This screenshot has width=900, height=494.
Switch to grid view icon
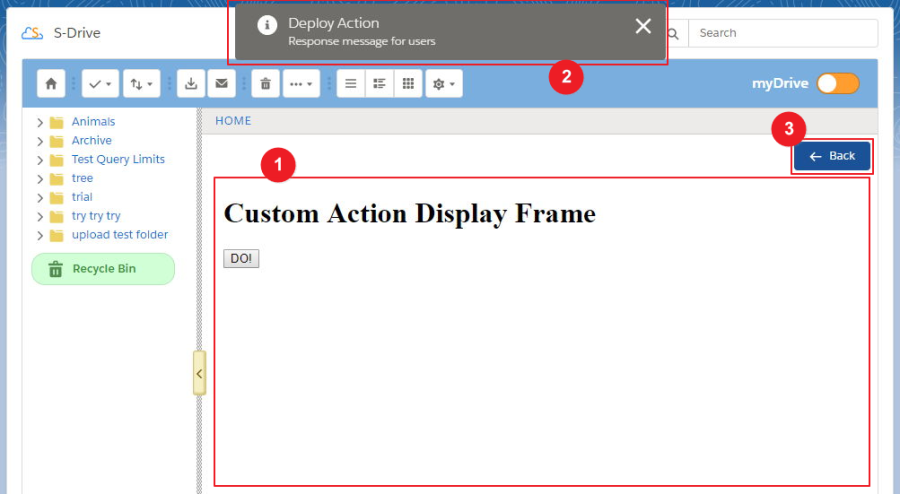point(408,84)
